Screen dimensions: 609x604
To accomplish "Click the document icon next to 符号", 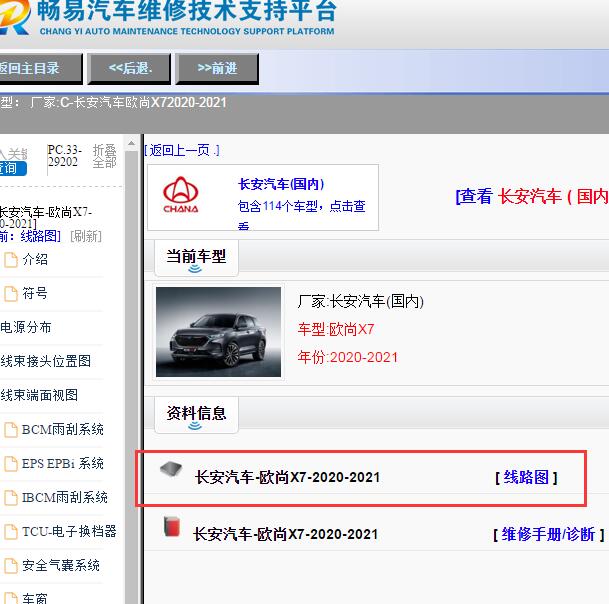I will click(x=11, y=294).
